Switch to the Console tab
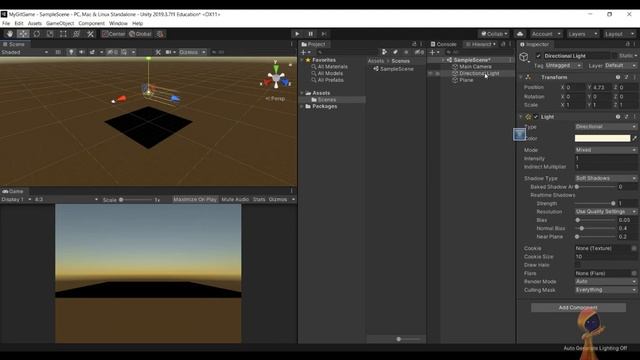This screenshot has width=640, height=360. [x=444, y=44]
